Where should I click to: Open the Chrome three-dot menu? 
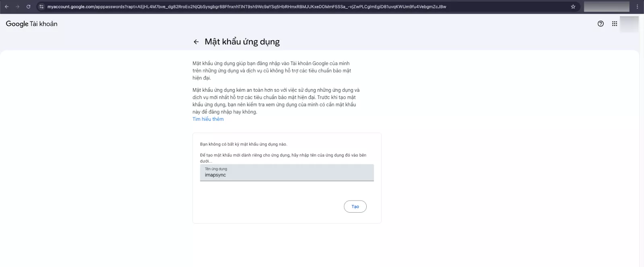(637, 6)
